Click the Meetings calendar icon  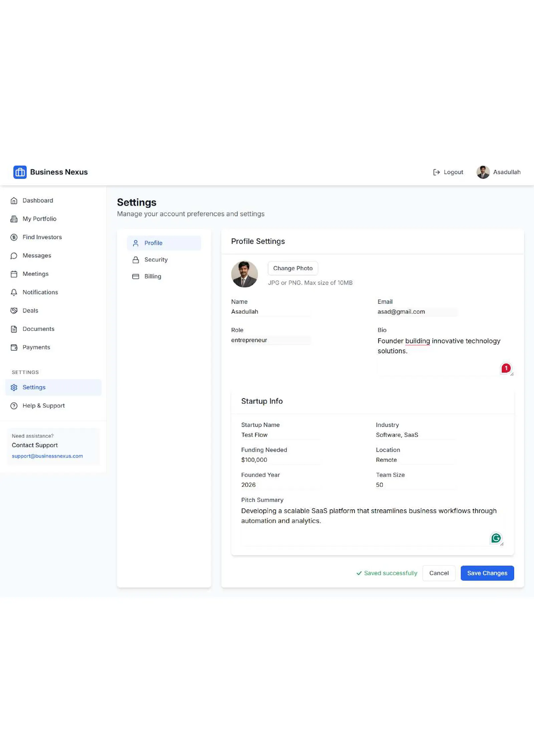pyautogui.click(x=14, y=274)
